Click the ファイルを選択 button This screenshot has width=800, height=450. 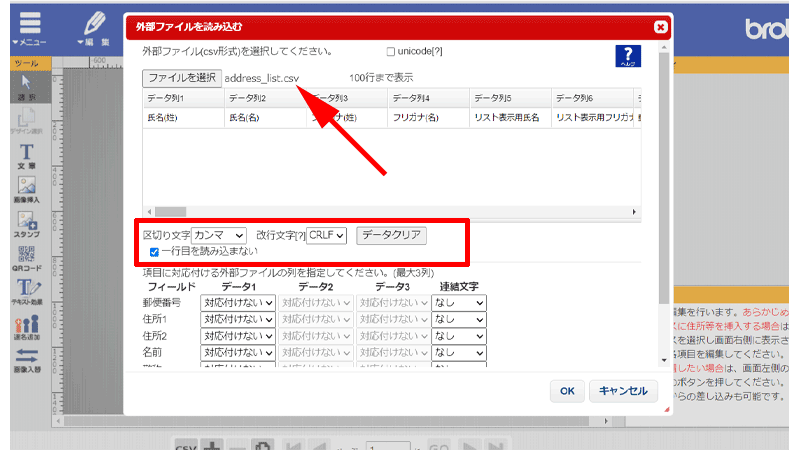click(x=182, y=78)
